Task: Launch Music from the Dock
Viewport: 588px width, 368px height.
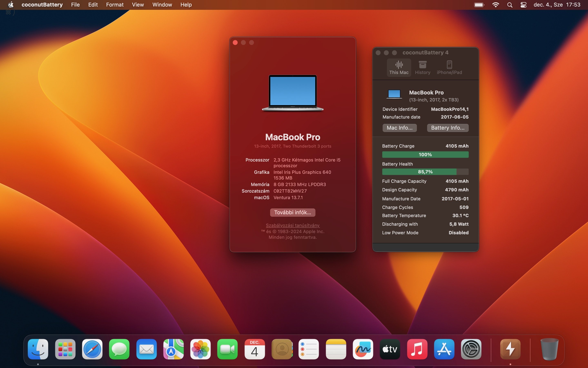Action: tap(417, 349)
